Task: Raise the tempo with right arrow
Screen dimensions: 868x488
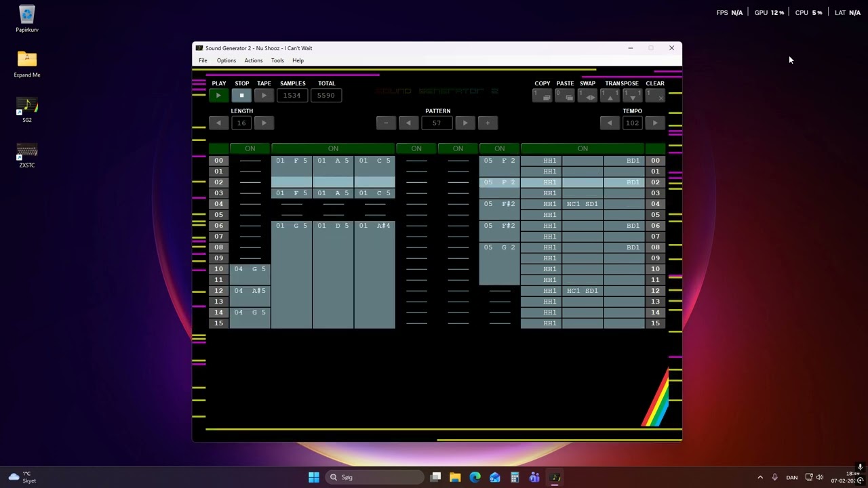Action: pyautogui.click(x=655, y=123)
